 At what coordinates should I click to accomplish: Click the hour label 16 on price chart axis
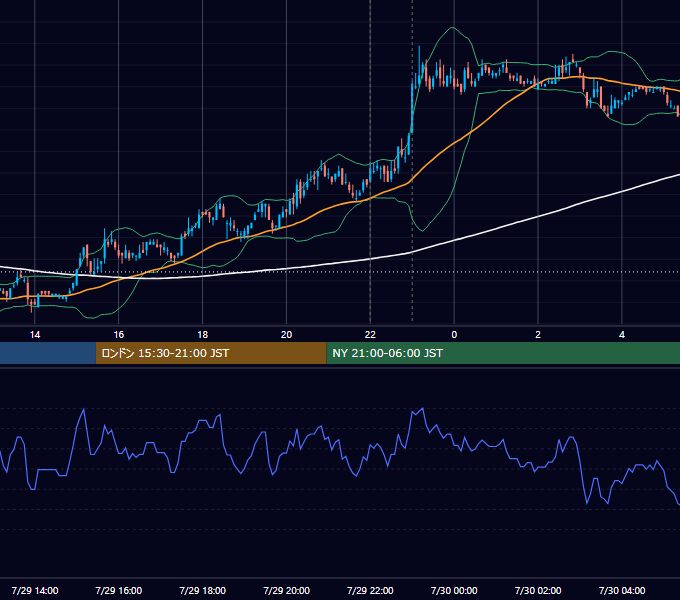[x=118, y=335]
